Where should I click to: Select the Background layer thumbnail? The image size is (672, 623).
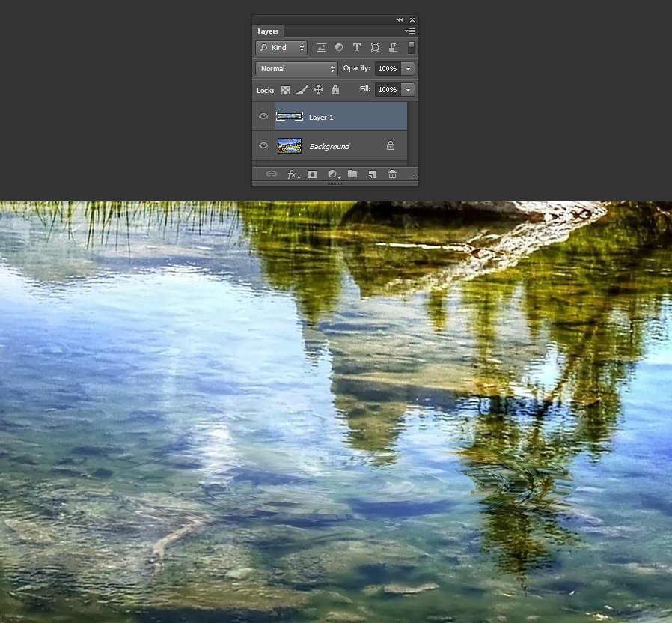[290, 146]
